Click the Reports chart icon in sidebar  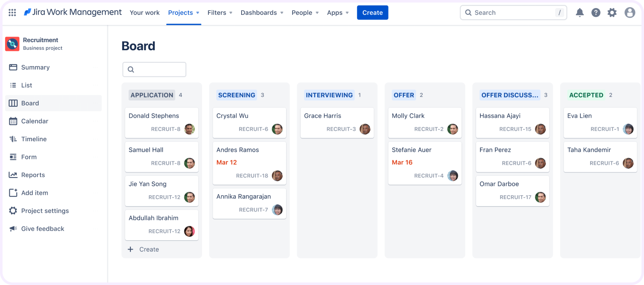click(13, 175)
